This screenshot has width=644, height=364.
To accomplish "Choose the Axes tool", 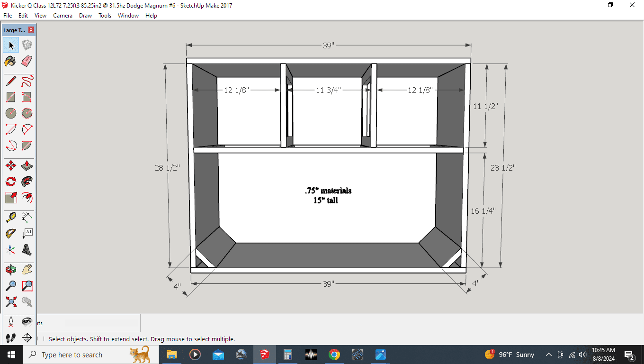I will pyautogui.click(x=11, y=250).
